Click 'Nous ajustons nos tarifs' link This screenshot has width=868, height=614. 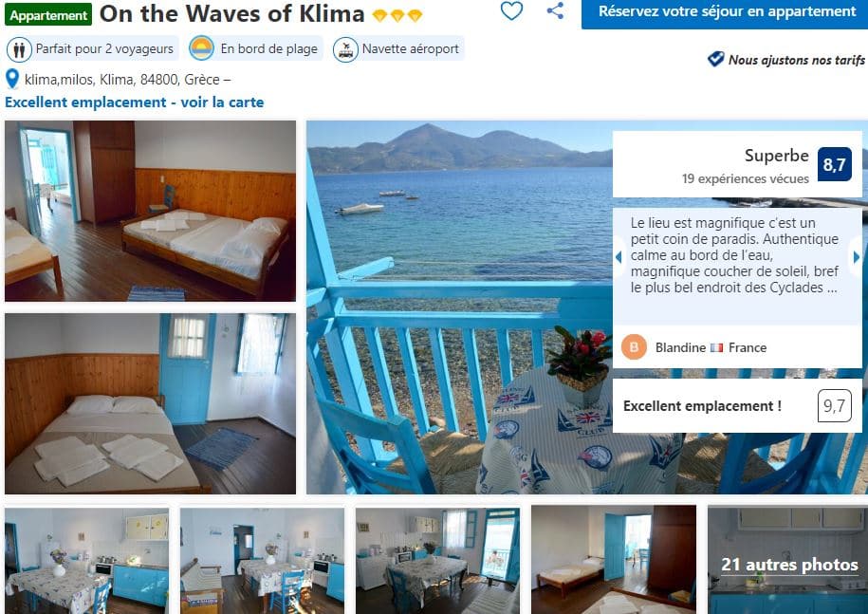(x=796, y=60)
